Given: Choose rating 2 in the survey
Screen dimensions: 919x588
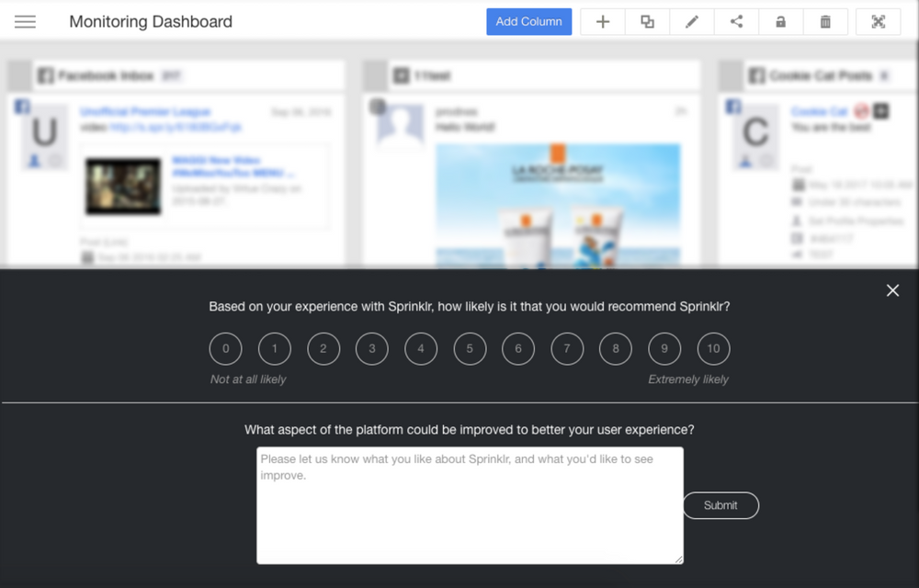Looking at the screenshot, I should 323,348.
